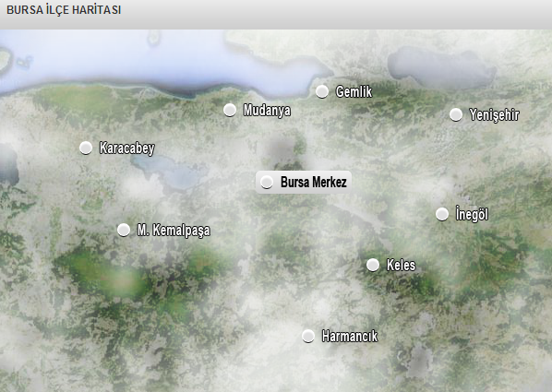Click the BURSA İLÇE HARİTASI title
The height and width of the screenshot is (392, 552).
64,10
